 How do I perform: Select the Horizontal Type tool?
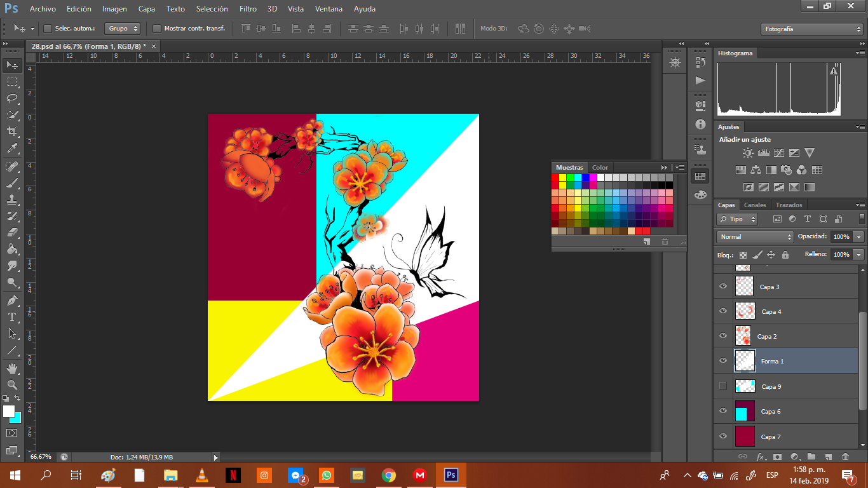(12, 317)
